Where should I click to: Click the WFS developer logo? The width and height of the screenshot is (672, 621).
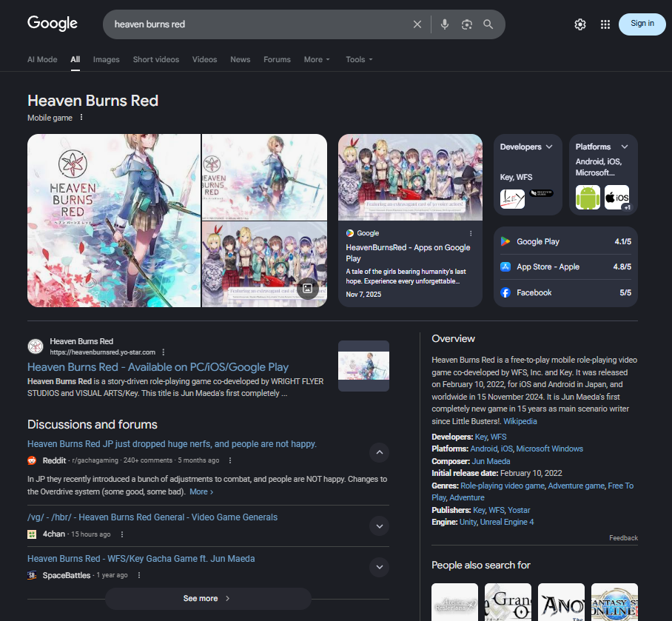541,193
